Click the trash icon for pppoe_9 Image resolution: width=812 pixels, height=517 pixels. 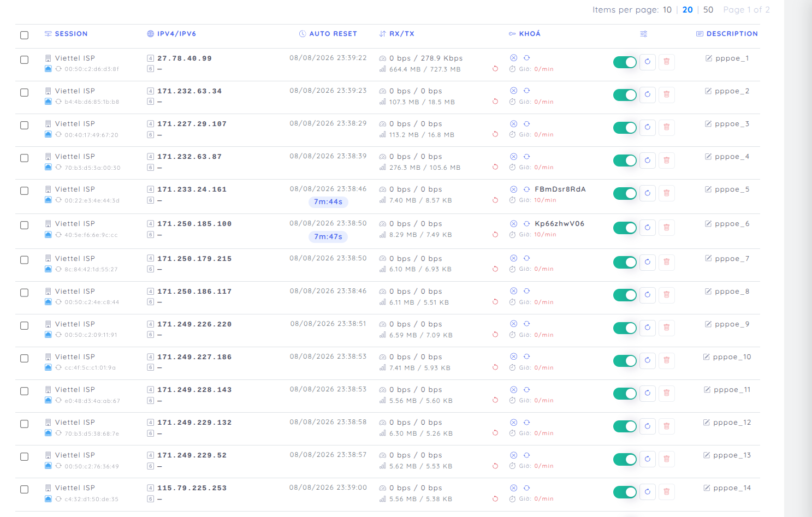667,328
